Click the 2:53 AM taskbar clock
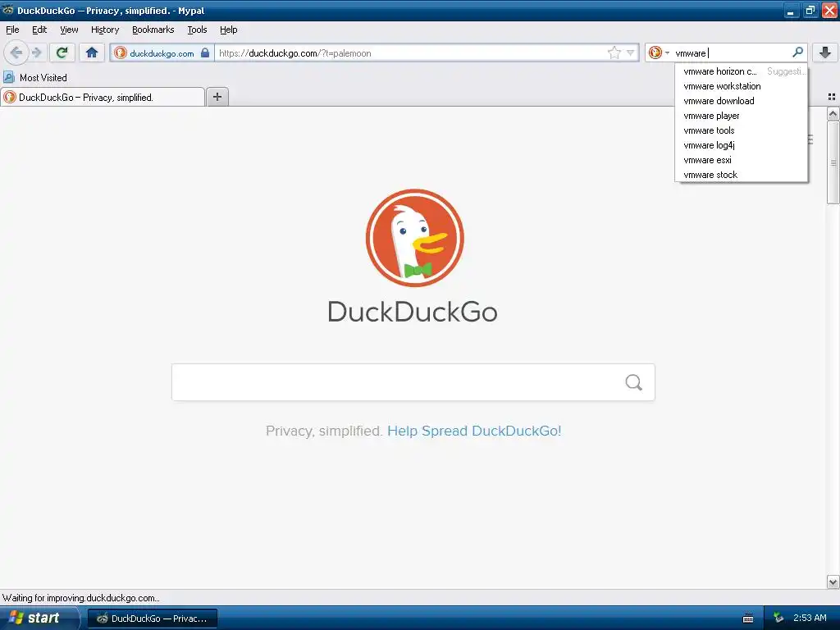Image resolution: width=840 pixels, height=630 pixels. [810, 618]
